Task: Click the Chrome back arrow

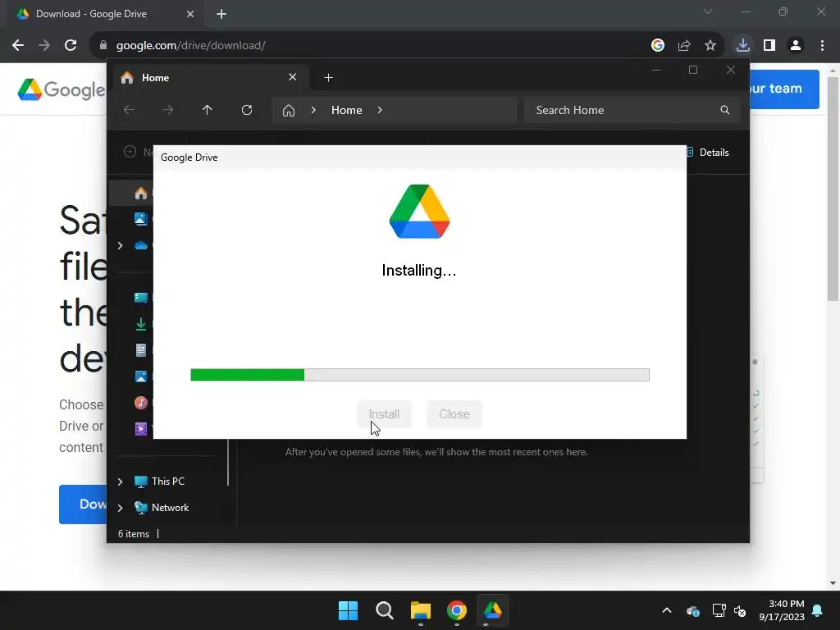Action: point(18,46)
